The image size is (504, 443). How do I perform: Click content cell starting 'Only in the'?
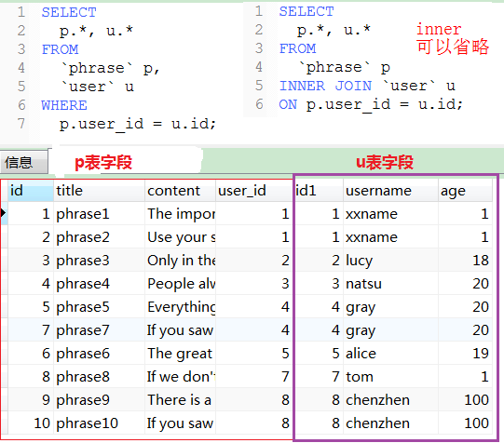180,260
